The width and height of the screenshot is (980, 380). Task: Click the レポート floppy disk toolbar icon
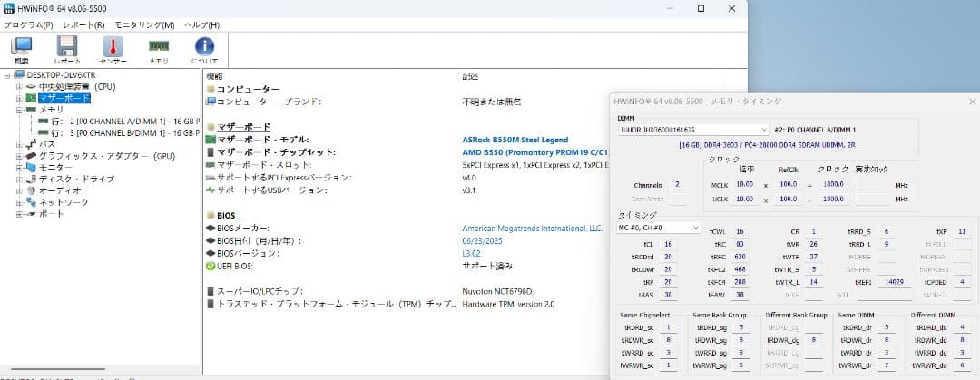pos(67,50)
